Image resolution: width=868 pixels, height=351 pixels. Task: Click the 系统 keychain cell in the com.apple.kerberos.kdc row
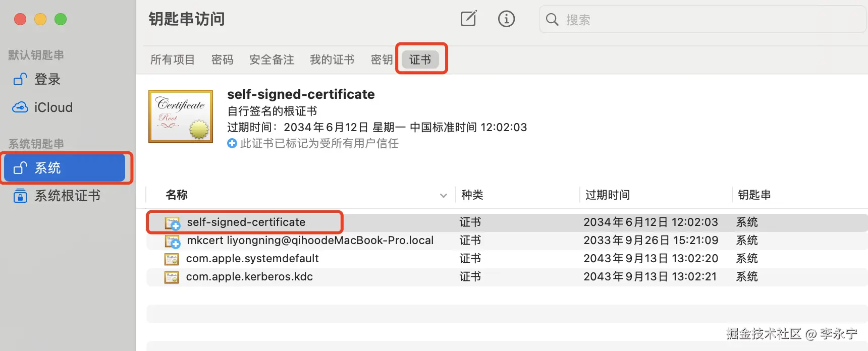[x=747, y=277]
